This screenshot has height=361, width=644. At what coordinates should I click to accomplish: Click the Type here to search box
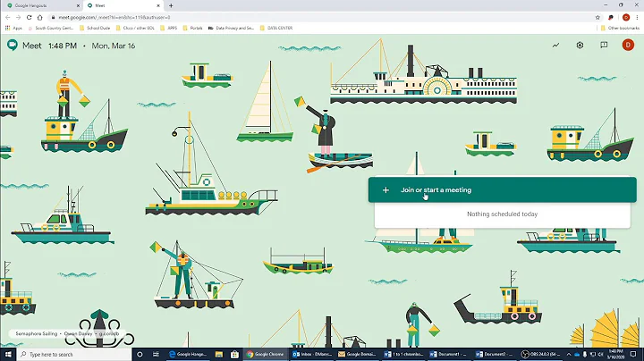[74, 354]
